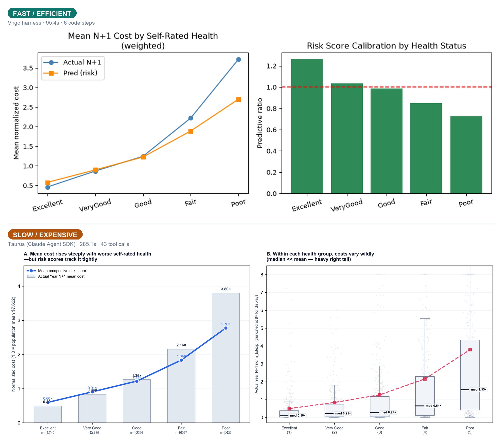Click the 'Actual Year N+1 mean cost' legend entry
This screenshot has height=446, width=504.
coord(56,276)
